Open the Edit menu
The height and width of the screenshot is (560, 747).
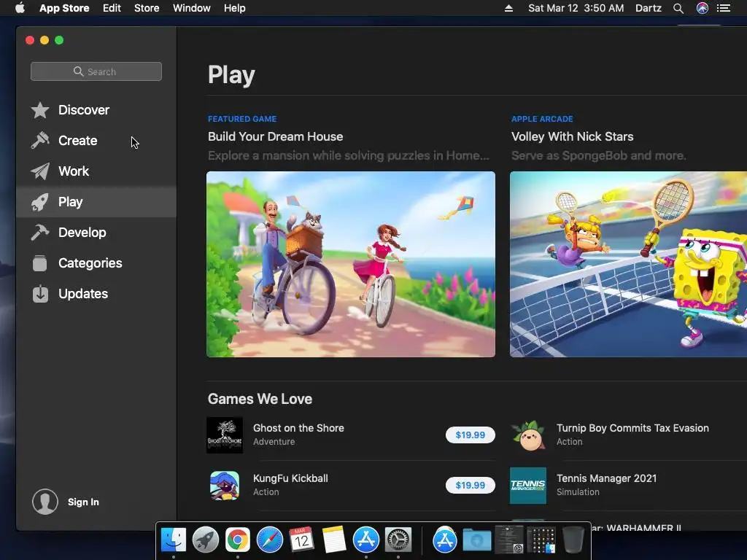point(112,8)
